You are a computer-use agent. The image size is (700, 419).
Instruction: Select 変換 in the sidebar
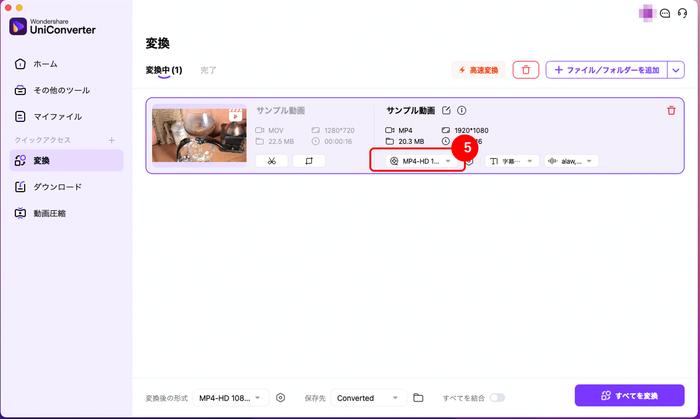[66, 160]
